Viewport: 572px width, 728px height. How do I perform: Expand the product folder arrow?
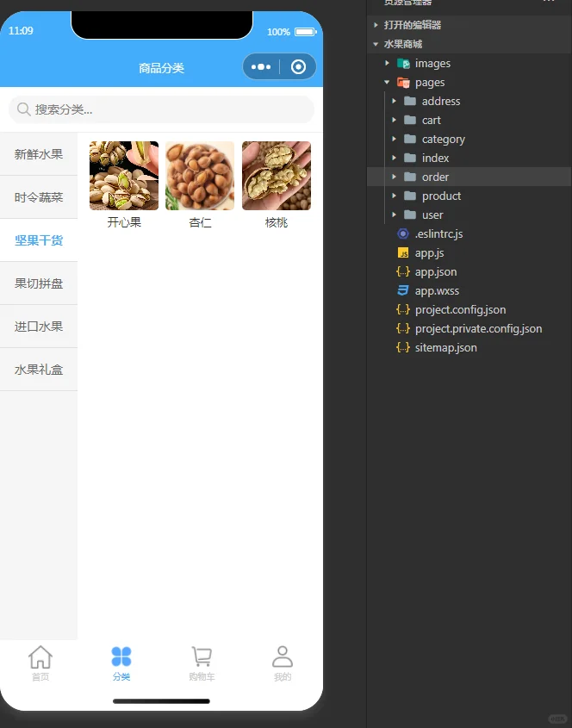pyautogui.click(x=395, y=196)
